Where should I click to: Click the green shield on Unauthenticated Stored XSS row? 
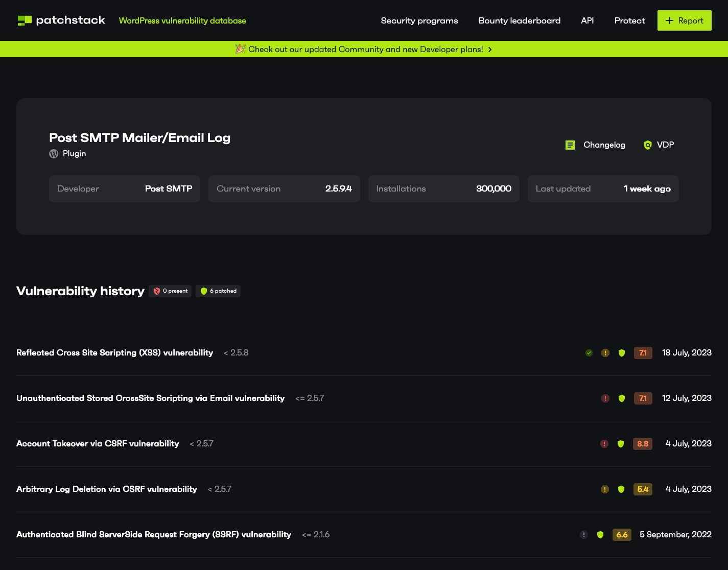point(622,398)
